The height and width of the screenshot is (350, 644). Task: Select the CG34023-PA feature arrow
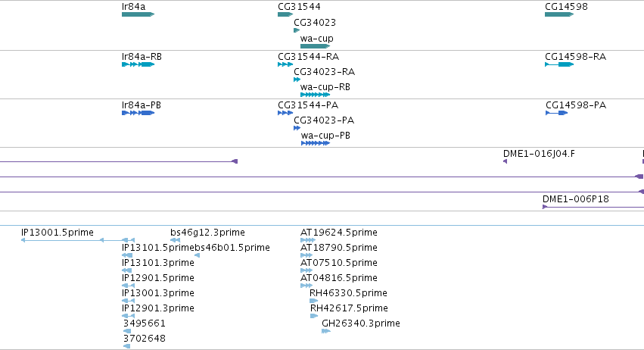pos(297,128)
